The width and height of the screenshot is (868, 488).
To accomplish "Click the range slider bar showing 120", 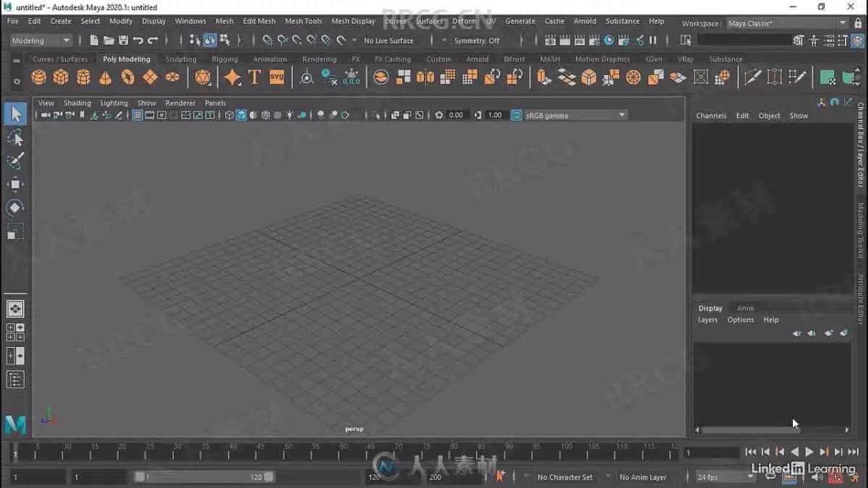I will (x=205, y=477).
